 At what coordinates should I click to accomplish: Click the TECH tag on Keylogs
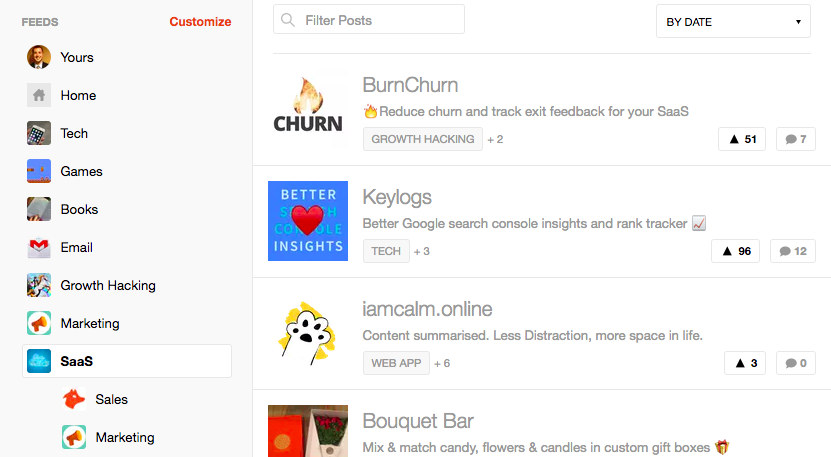click(386, 251)
